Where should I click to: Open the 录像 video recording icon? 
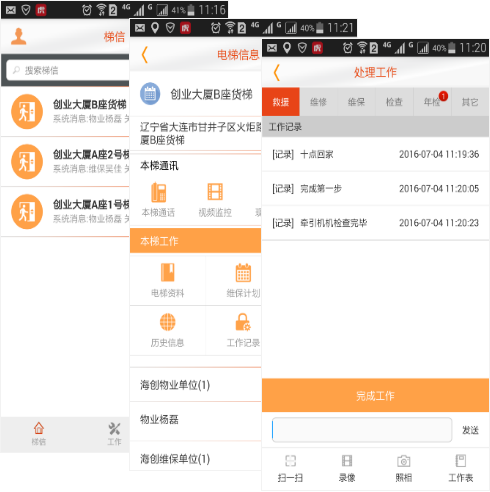click(x=347, y=461)
